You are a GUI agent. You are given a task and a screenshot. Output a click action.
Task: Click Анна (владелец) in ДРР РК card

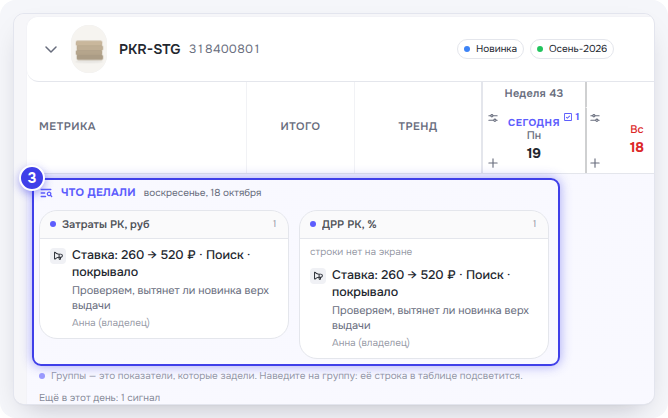(371, 343)
